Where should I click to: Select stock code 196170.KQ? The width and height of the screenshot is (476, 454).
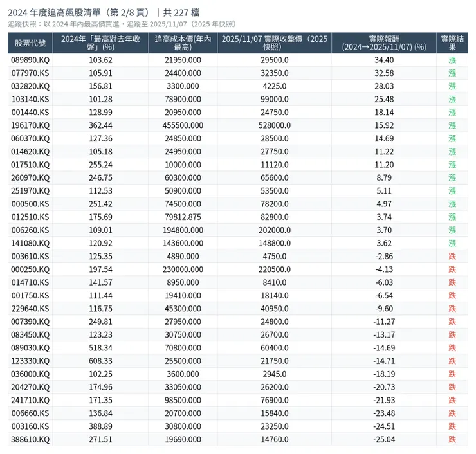click(x=30, y=125)
